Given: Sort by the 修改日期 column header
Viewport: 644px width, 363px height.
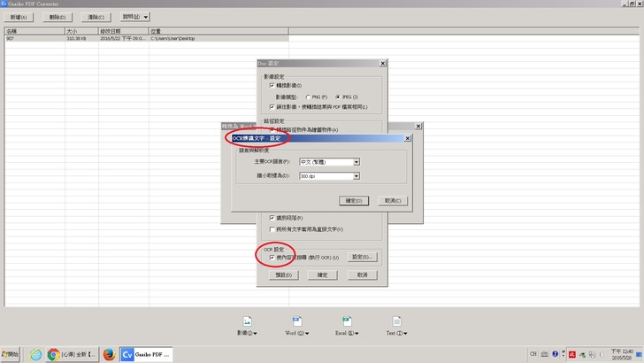Looking at the screenshot, I should pyautogui.click(x=124, y=31).
